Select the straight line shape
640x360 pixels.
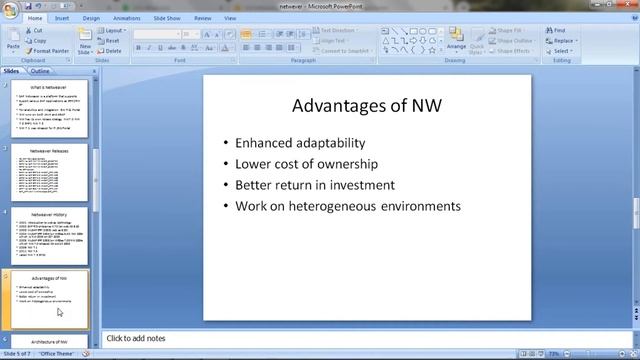(395, 31)
